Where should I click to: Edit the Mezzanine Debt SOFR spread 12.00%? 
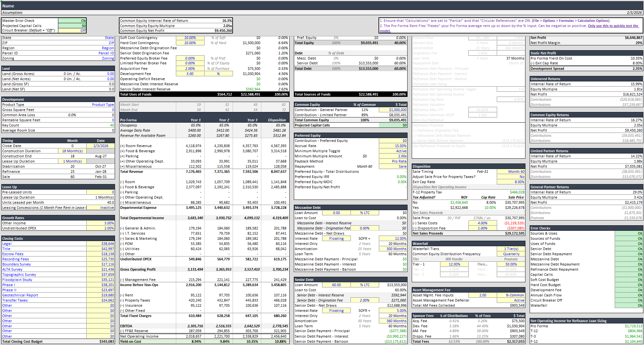click(393, 238)
